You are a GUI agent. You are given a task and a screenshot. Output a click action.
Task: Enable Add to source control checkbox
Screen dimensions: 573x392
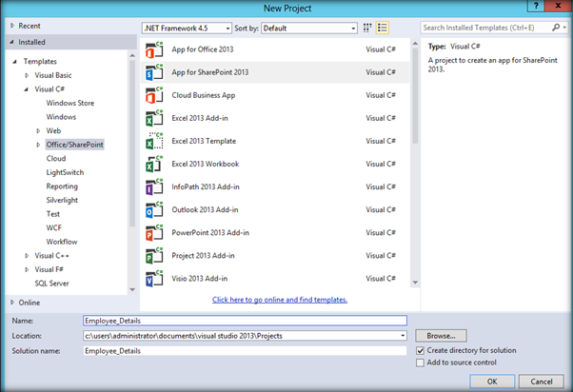(421, 363)
